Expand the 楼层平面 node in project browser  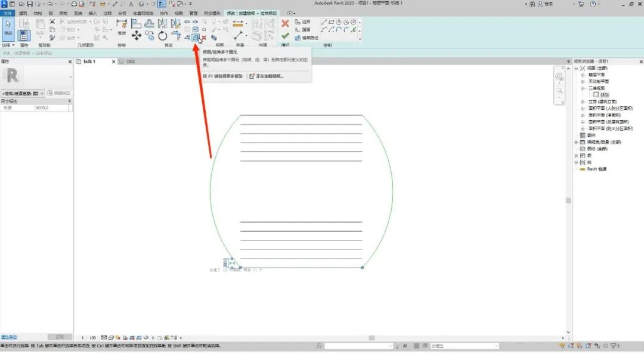coord(583,75)
